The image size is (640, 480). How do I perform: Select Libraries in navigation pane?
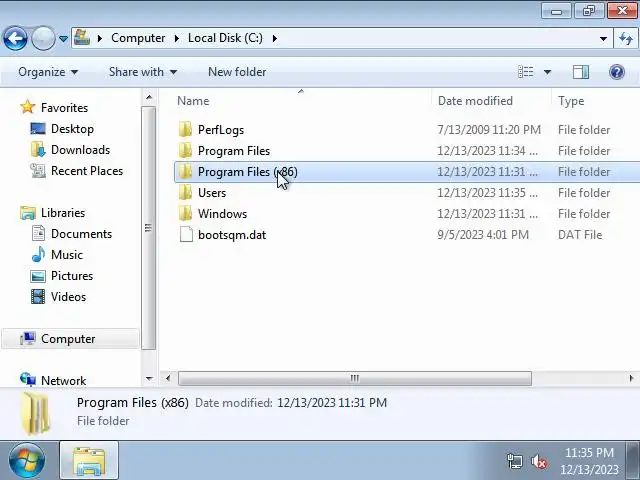coord(63,213)
